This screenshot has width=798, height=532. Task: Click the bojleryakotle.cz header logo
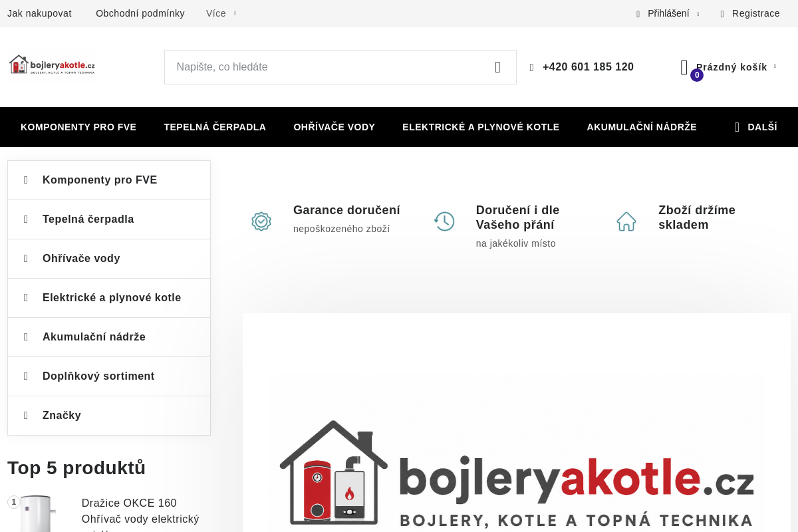coord(52,65)
